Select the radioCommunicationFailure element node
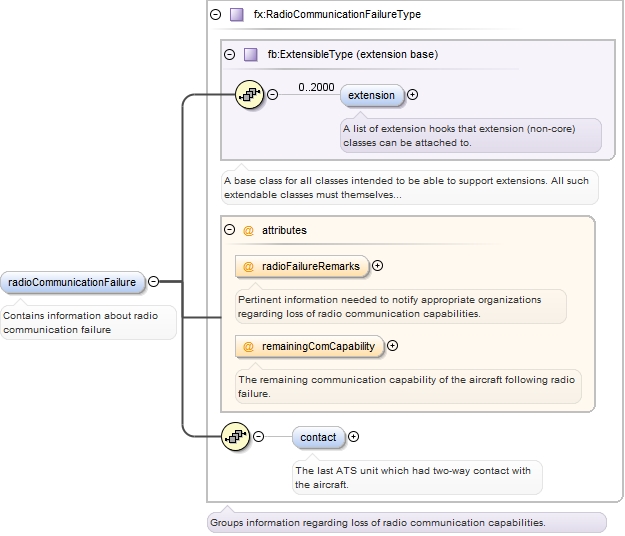Image resolution: width=625 pixels, height=536 pixels. [x=72, y=282]
